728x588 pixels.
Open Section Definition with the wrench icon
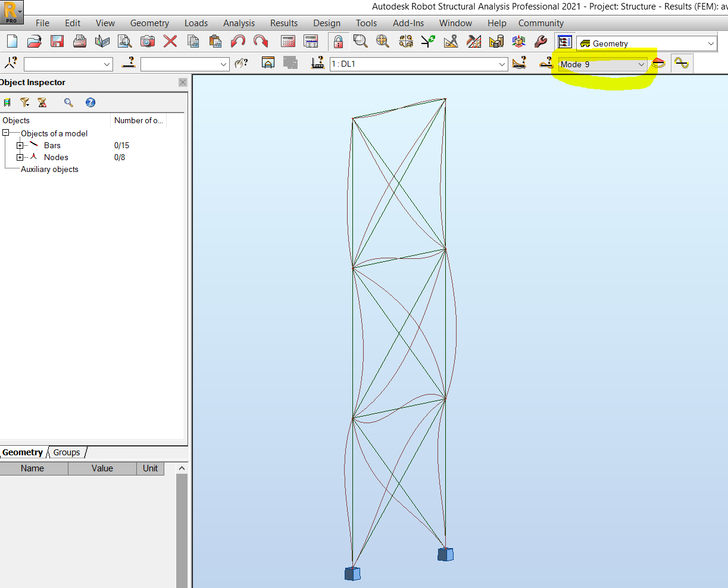tap(540, 41)
